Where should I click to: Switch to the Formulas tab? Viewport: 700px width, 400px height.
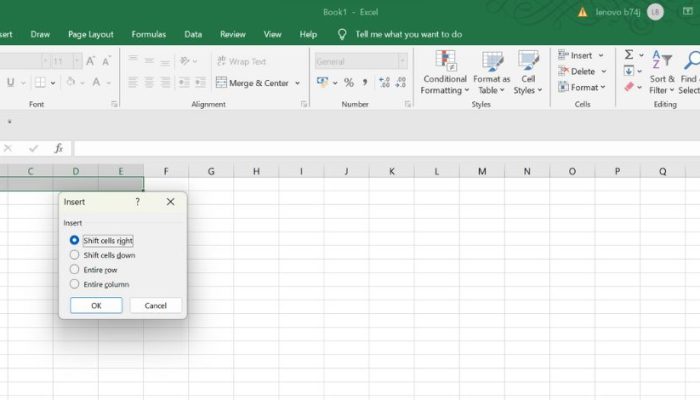149,34
